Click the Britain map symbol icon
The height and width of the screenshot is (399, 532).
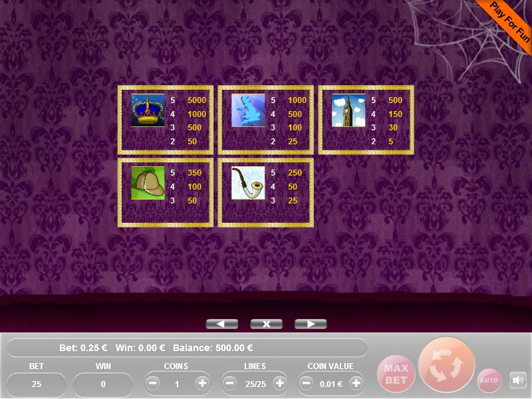248,110
